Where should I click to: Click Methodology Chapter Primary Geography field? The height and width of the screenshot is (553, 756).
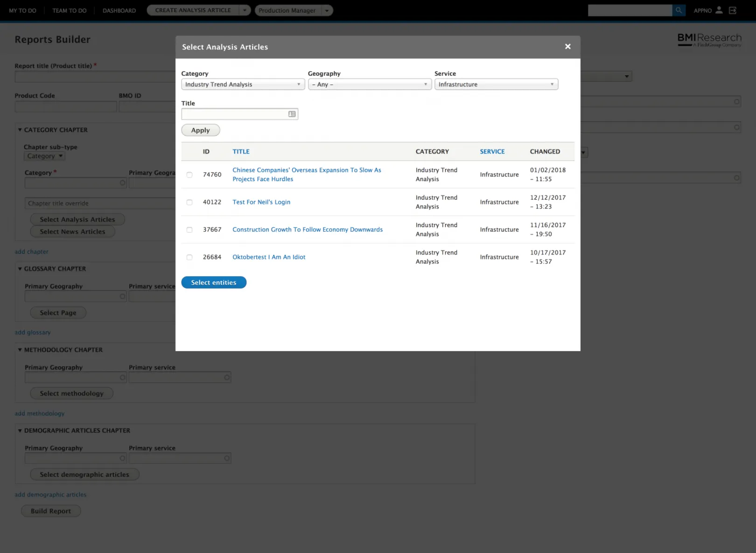[x=76, y=377]
